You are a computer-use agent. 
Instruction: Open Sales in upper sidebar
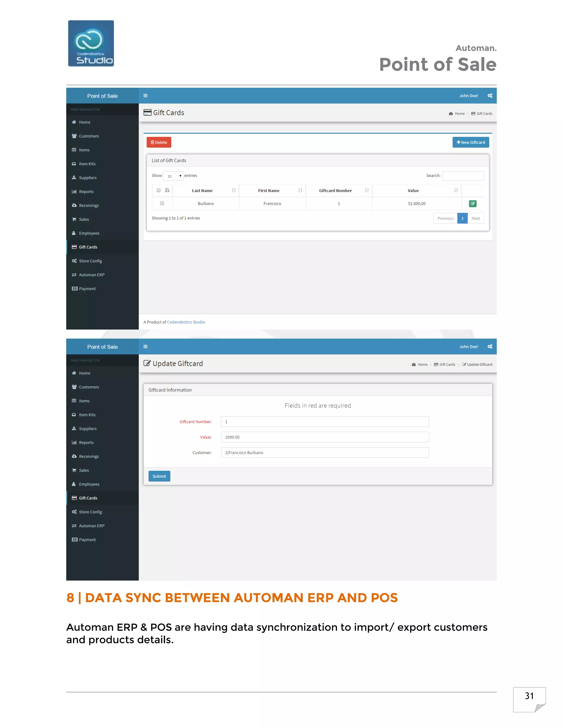point(102,219)
